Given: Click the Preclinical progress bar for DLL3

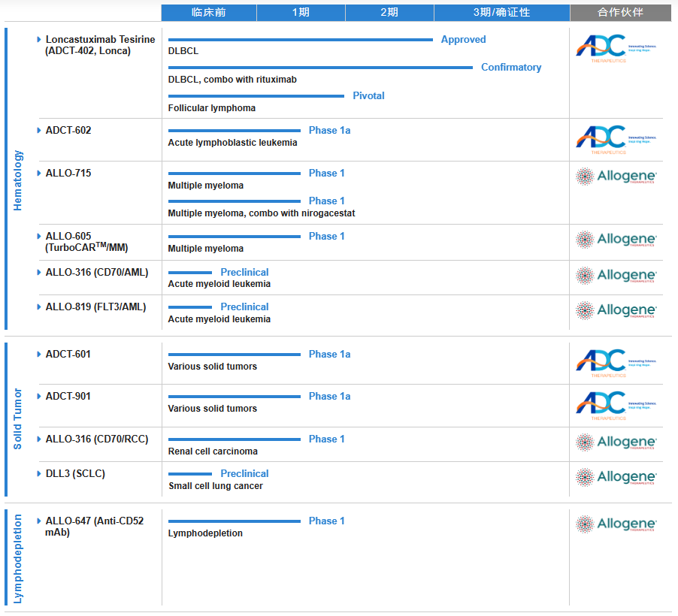Looking at the screenshot, I should point(190,474).
